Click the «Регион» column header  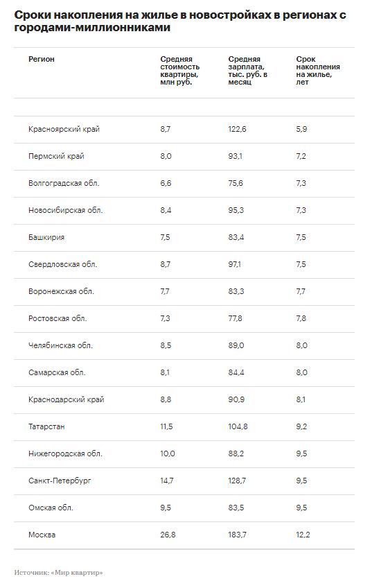click(41, 59)
